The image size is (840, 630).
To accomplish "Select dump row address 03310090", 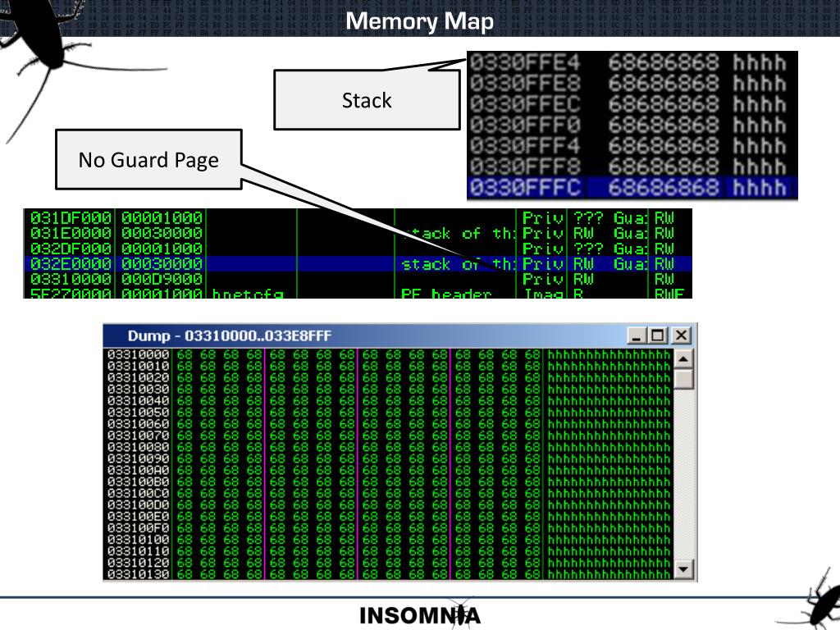I will tap(138, 459).
